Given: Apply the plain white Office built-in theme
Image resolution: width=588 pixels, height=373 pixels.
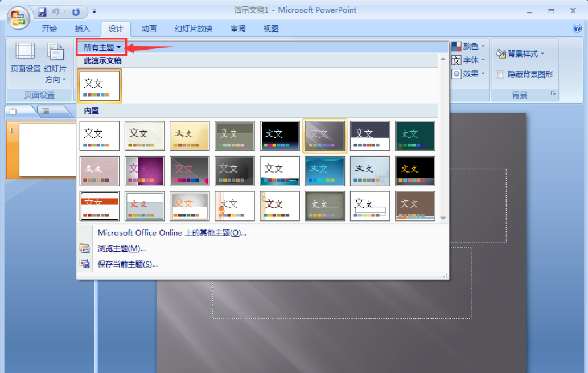Looking at the screenshot, I should 100,136.
